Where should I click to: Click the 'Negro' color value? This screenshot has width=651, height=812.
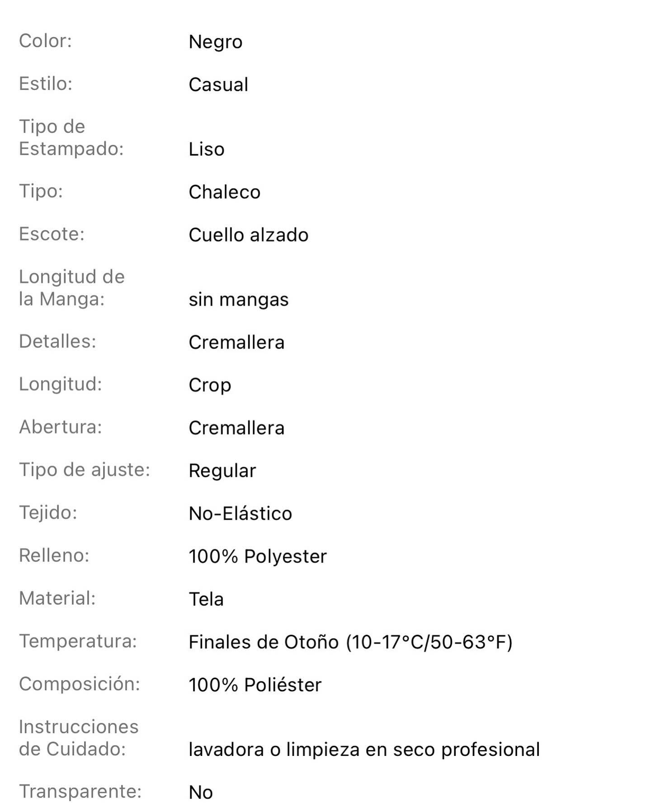tap(215, 42)
